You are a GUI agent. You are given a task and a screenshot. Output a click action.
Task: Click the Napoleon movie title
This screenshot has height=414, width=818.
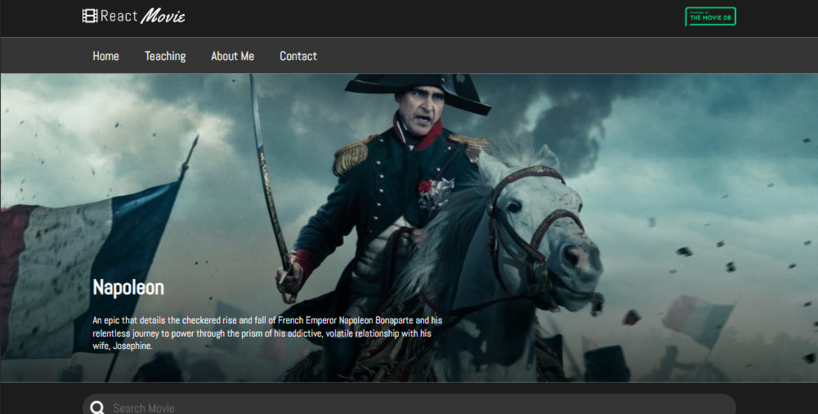[128, 287]
